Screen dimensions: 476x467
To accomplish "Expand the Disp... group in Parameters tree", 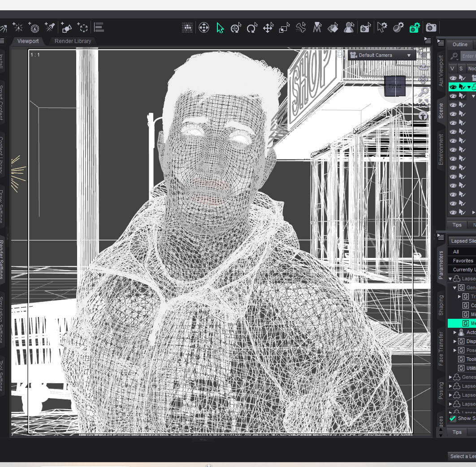I will click(455, 342).
